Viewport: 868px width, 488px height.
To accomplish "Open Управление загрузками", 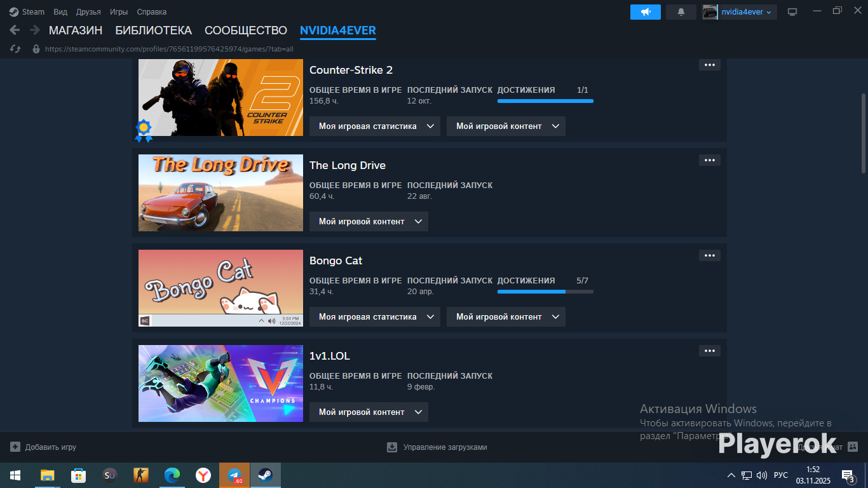I will pyautogui.click(x=445, y=447).
